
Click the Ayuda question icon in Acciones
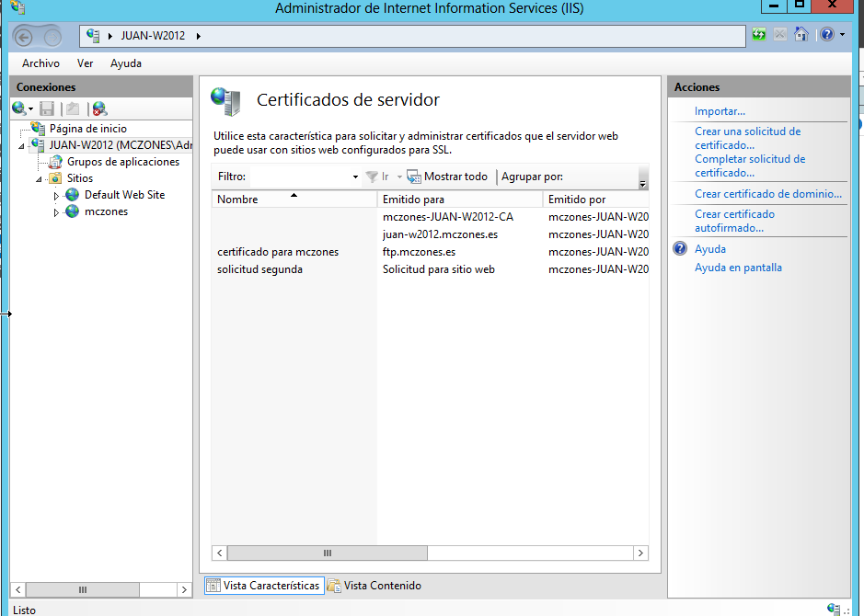pyautogui.click(x=678, y=248)
